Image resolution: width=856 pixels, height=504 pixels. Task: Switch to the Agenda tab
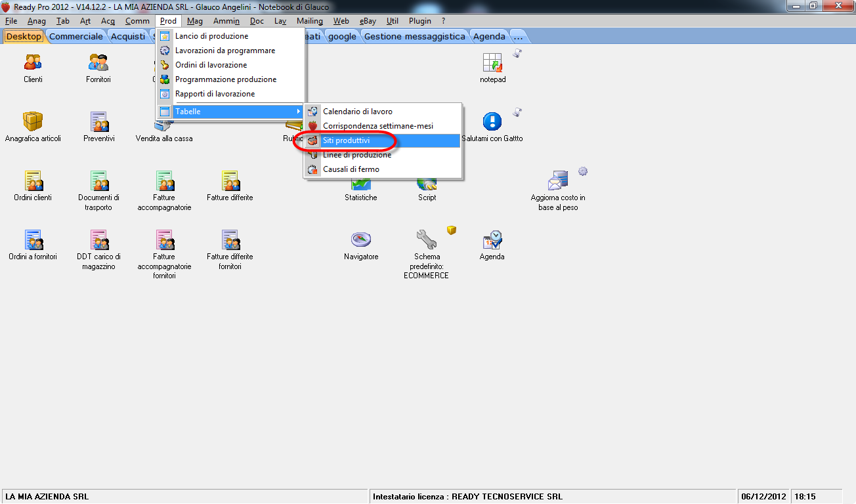(x=489, y=36)
